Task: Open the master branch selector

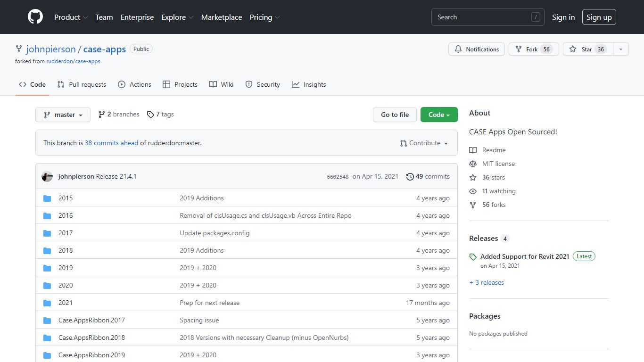Action: tap(63, 115)
